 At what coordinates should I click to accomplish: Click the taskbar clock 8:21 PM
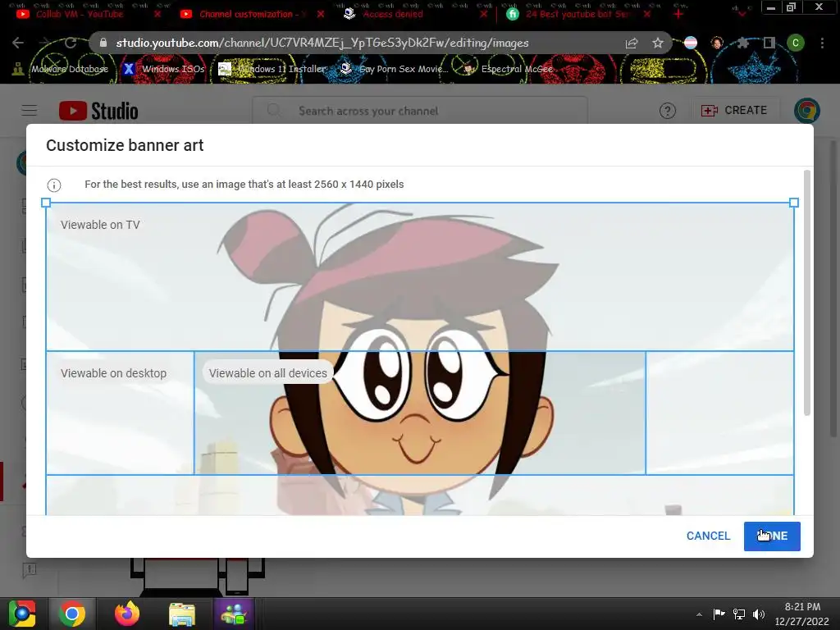coord(802,607)
